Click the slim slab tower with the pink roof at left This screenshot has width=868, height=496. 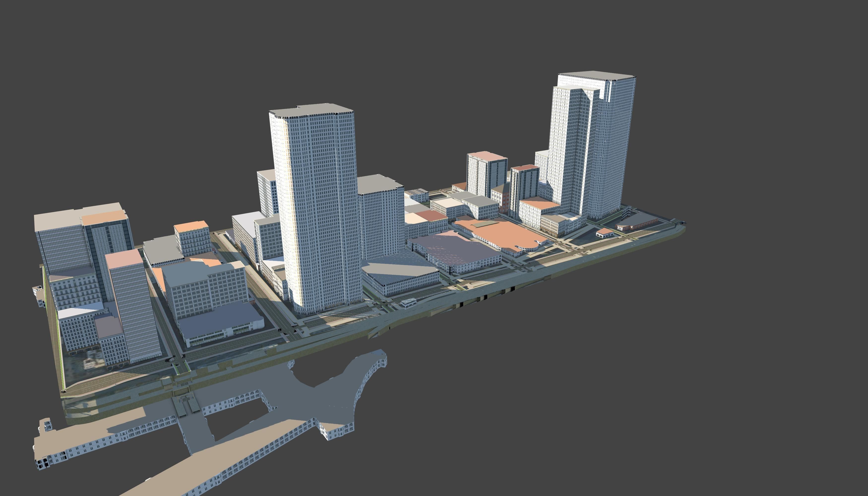(x=133, y=307)
